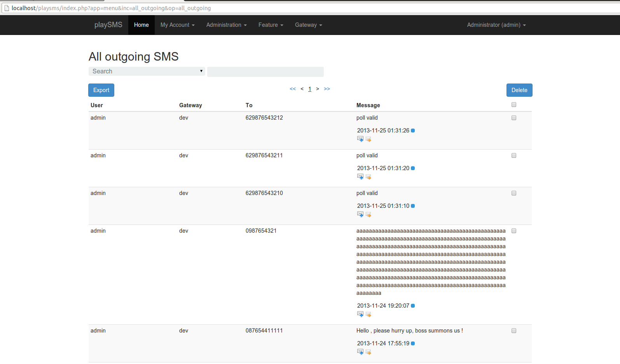Expand the Gateway menu
Image resolution: width=620 pixels, height=364 pixels.
coord(309,25)
